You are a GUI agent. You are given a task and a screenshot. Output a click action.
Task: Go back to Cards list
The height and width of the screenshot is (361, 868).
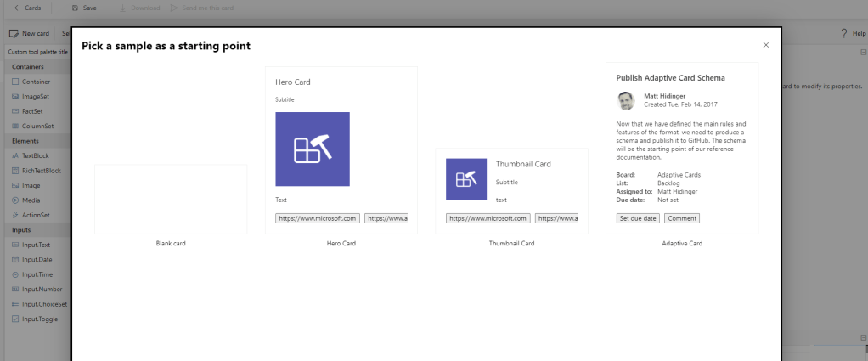(27, 8)
